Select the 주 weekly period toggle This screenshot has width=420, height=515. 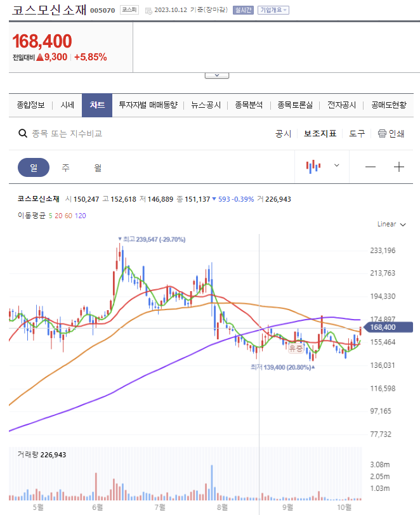[66, 167]
